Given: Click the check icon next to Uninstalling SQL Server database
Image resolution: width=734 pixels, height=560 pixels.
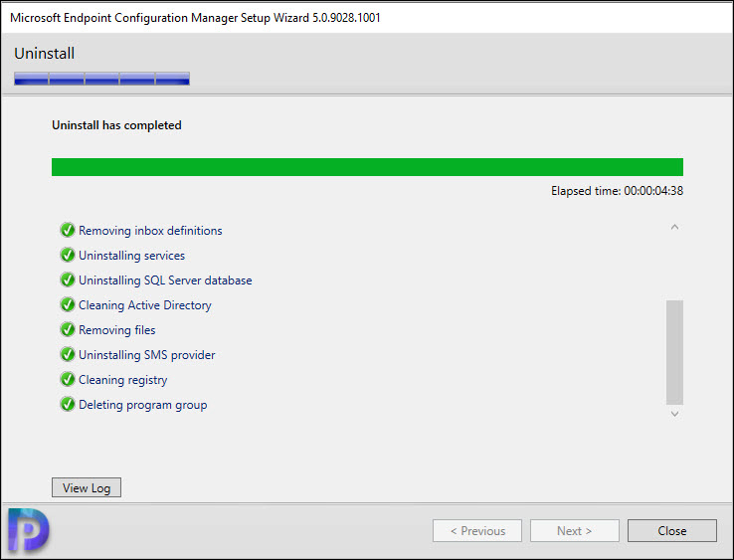Looking at the screenshot, I should (68, 280).
